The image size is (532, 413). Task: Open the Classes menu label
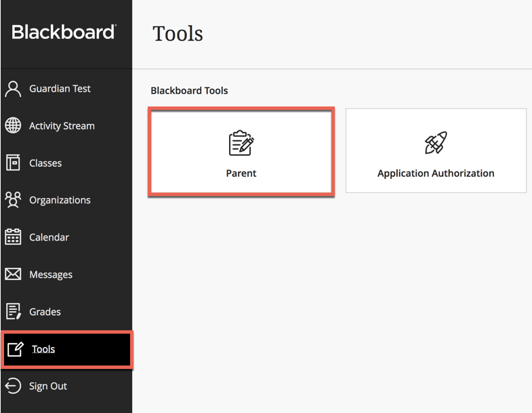[45, 163]
